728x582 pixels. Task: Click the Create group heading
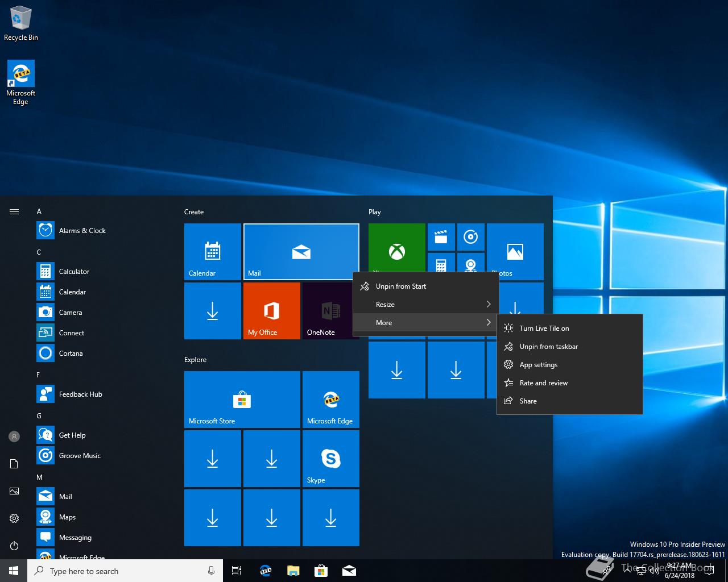(194, 212)
